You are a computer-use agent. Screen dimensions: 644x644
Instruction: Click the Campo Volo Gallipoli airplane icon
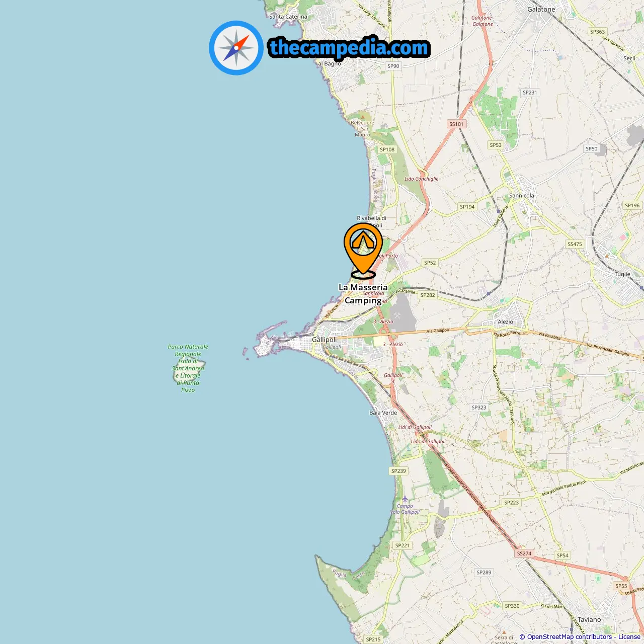405,499
